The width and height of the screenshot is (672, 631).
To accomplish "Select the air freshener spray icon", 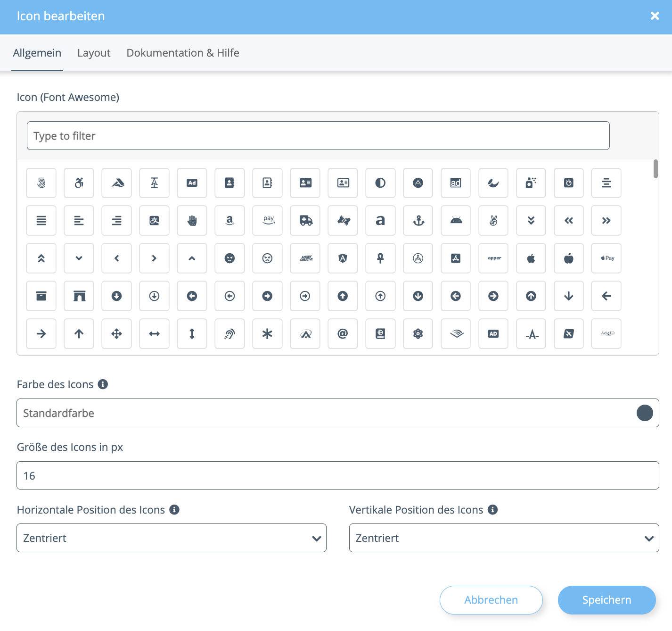I will (531, 183).
